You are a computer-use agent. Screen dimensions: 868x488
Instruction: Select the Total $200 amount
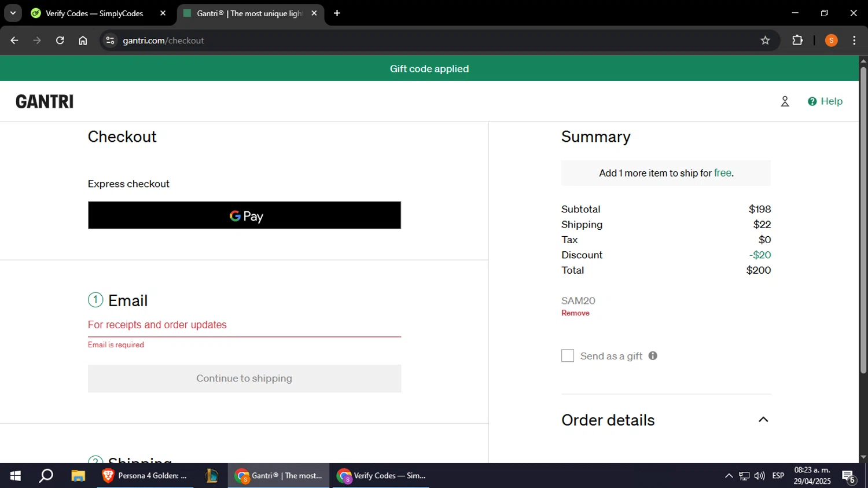(759, 270)
